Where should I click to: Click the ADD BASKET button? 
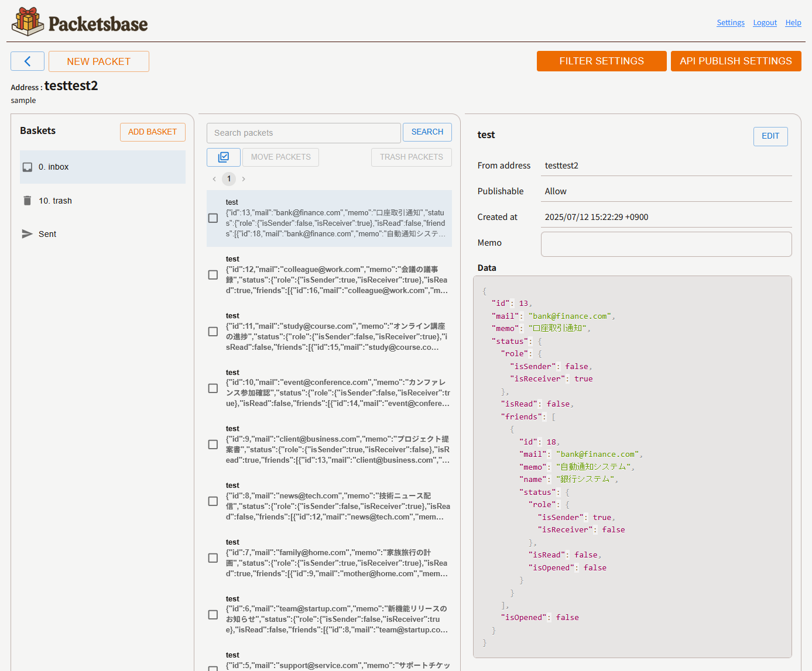point(153,132)
